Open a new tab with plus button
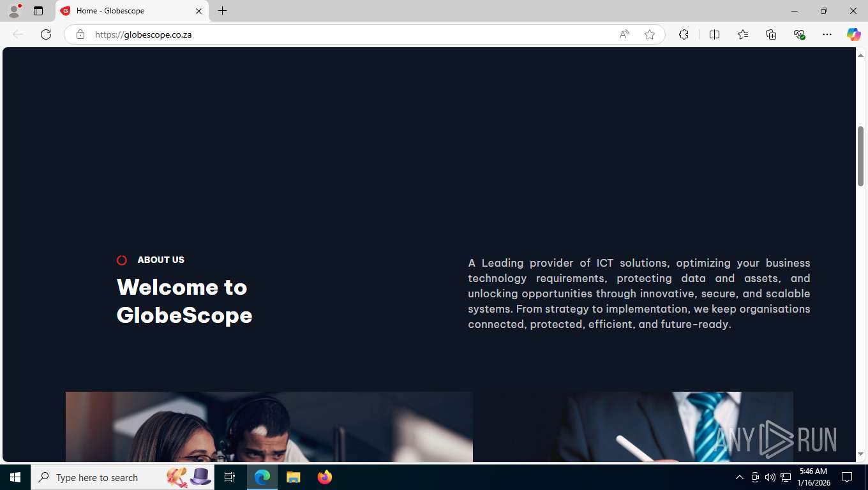 pyautogui.click(x=222, y=11)
